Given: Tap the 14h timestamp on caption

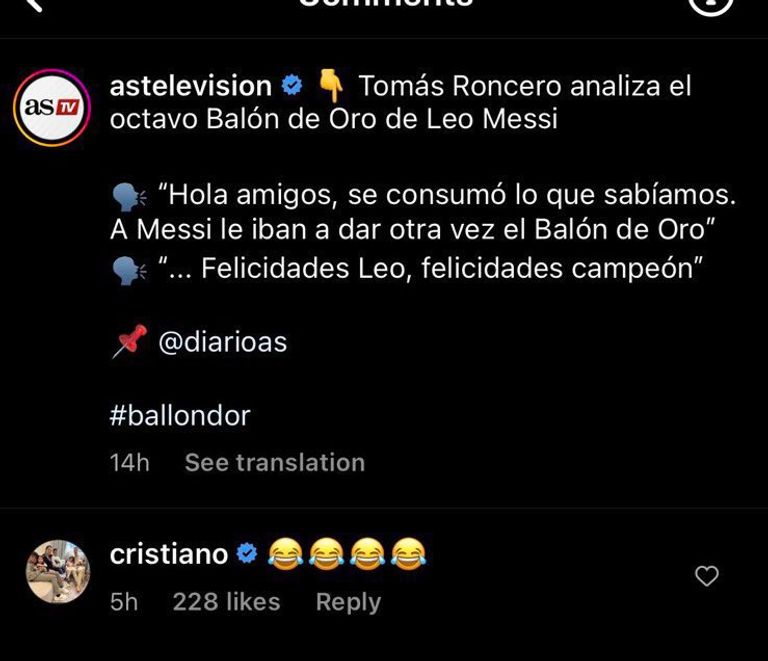Looking at the screenshot, I should 129,462.
